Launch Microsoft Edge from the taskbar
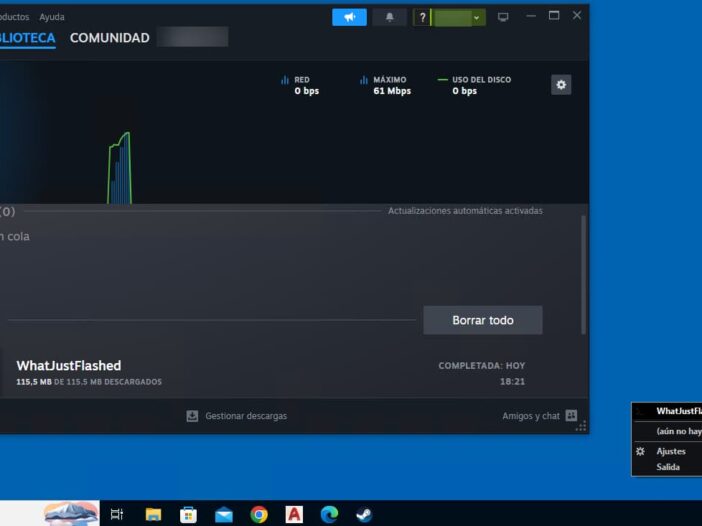702x526 pixels. click(329, 514)
